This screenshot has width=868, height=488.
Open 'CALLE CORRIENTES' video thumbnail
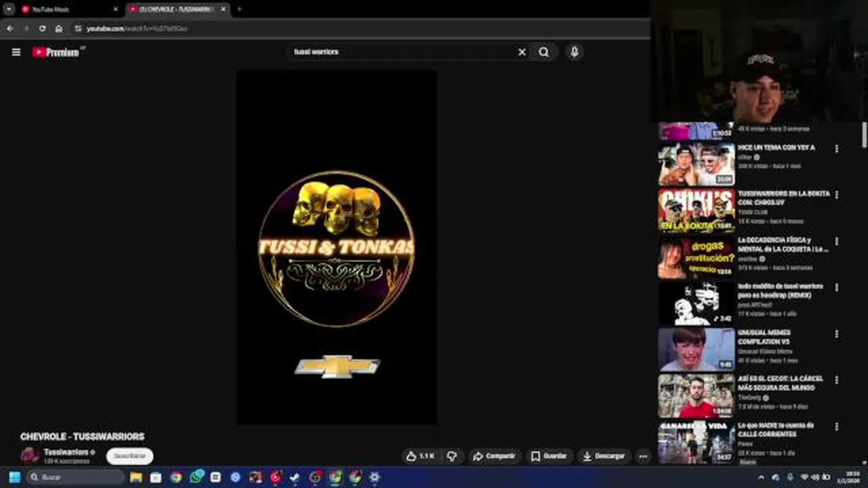(x=696, y=442)
